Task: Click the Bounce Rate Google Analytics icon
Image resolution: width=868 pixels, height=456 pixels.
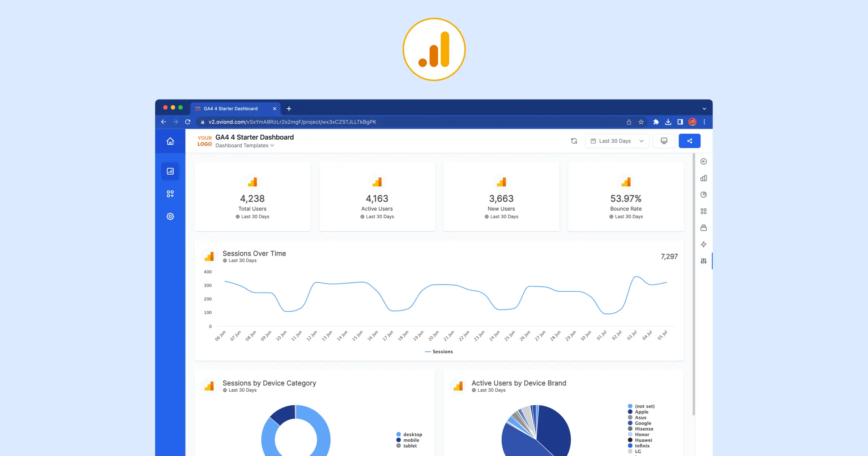Action: [x=626, y=182]
